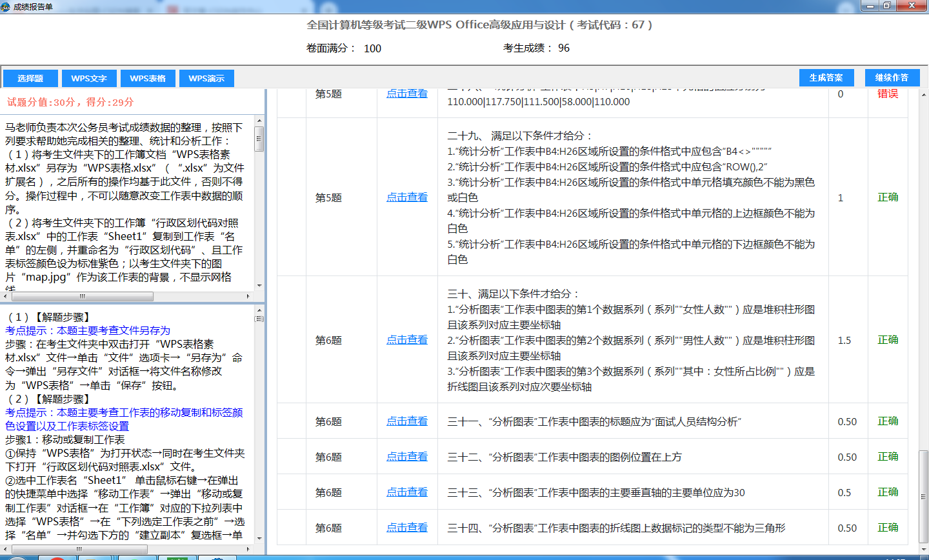Click the score 1 cell in the 二十九 row
The height and width of the screenshot is (560, 929).
tap(841, 198)
